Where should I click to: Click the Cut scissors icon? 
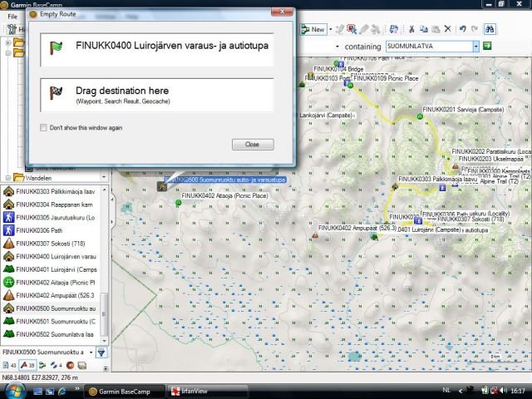coord(411,29)
